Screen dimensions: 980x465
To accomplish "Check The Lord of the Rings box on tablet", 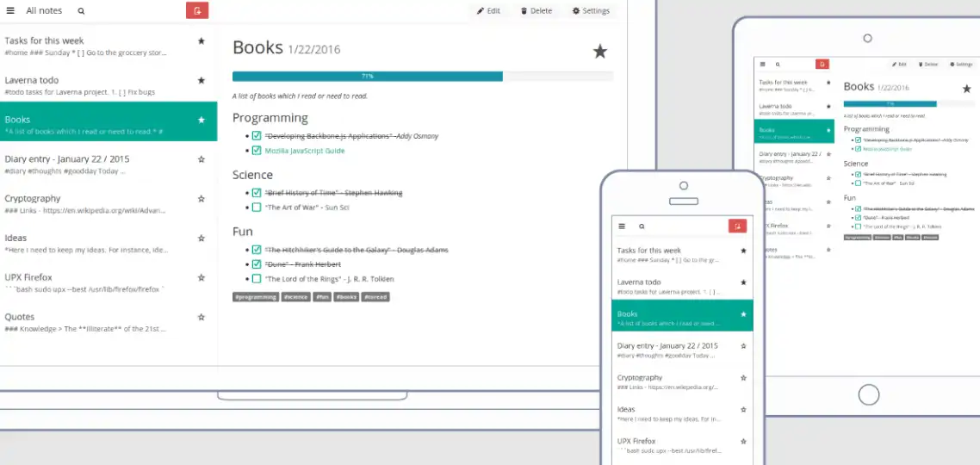I will 858,226.
